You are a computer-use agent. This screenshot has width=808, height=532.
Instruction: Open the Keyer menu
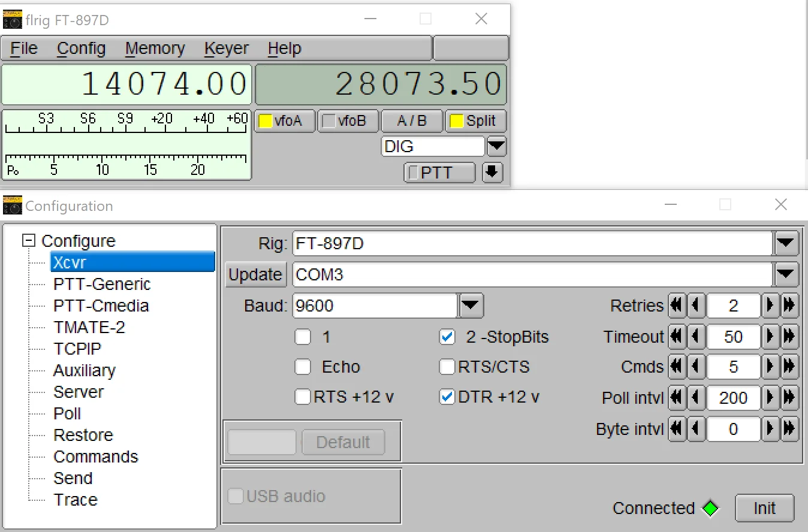tap(227, 49)
